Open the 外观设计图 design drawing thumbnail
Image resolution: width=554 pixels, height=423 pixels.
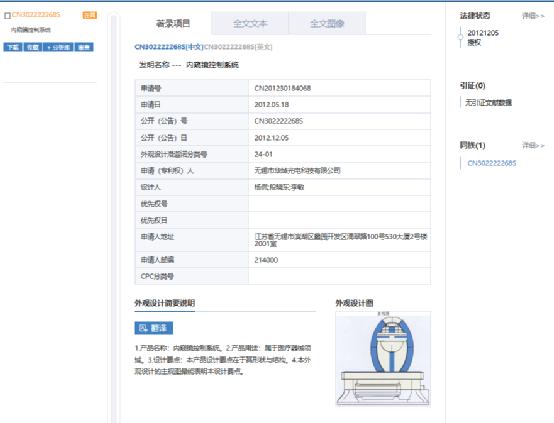coord(383,359)
